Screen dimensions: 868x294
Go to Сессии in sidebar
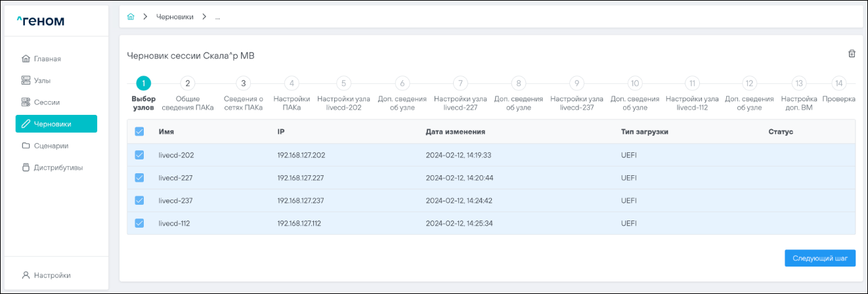47,102
